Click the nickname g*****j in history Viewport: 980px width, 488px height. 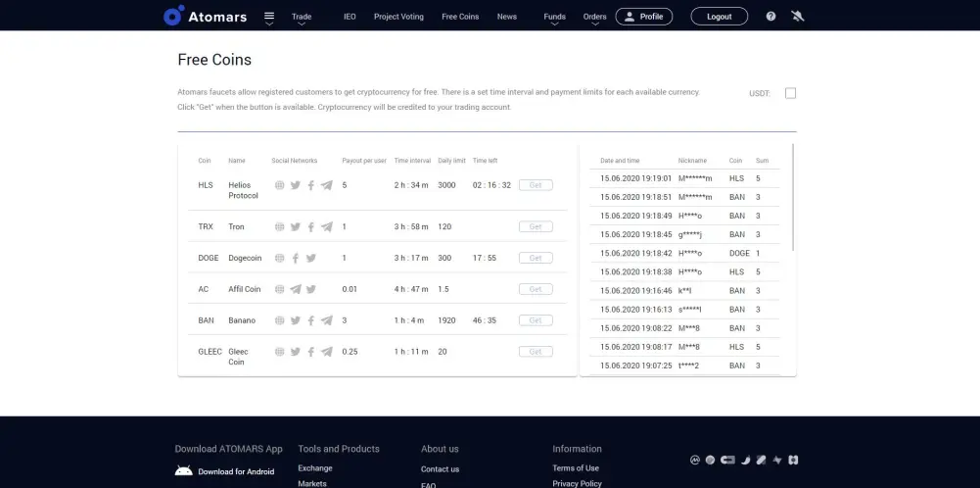(x=690, y=234)
